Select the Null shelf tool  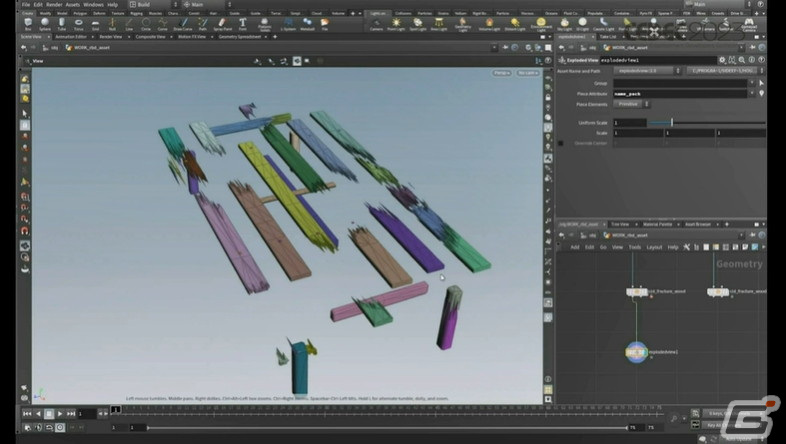pyautogui.click(x=112, y=24)
